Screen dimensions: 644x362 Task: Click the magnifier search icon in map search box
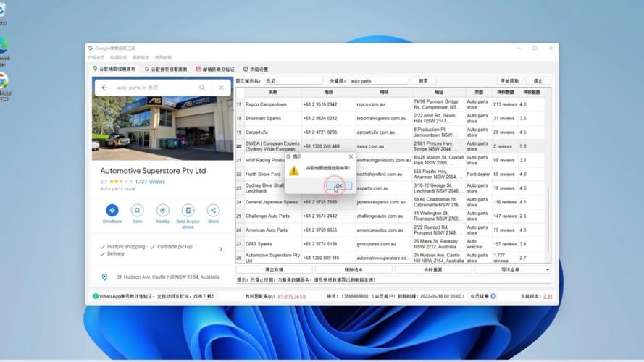pyautogui.click(x=203, y=88)
